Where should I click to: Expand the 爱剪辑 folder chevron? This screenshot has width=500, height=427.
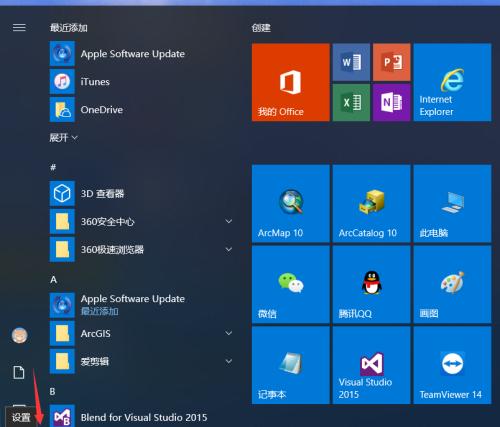coord(229,361)
